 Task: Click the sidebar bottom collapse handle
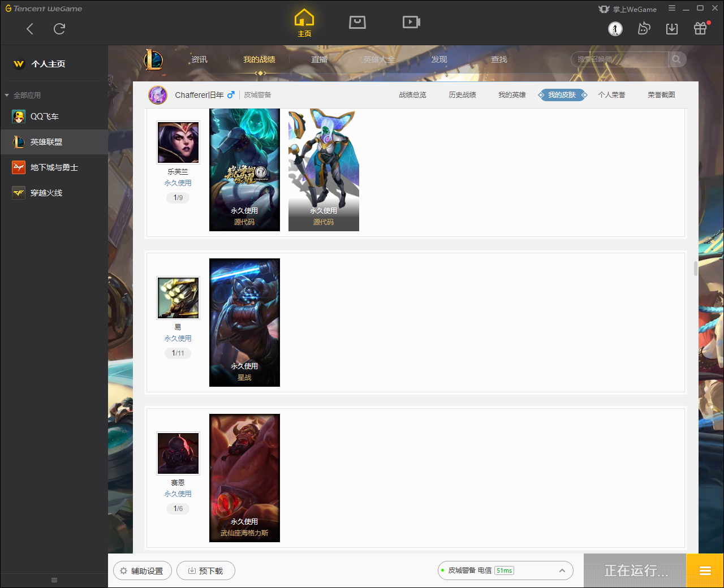click(54, 580)
